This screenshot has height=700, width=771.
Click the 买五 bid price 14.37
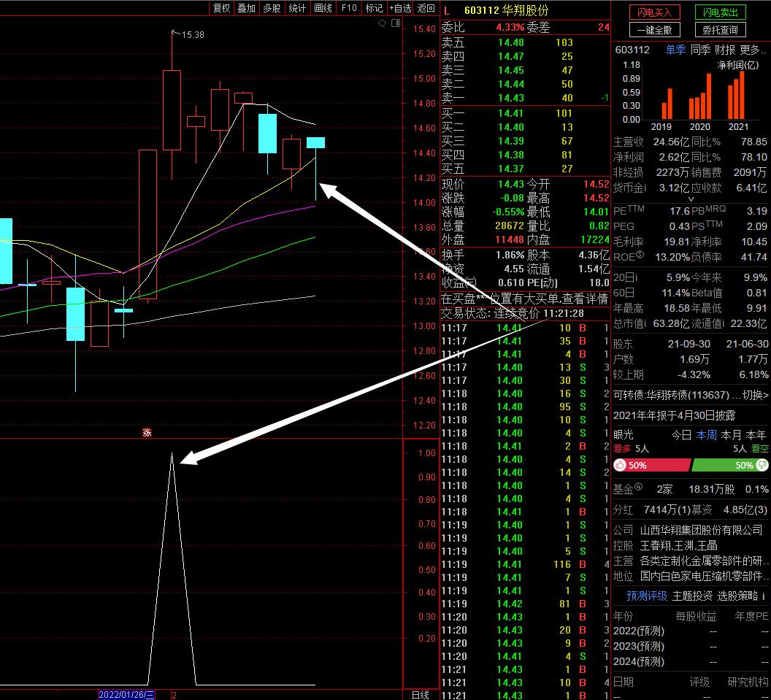[511, 169]
